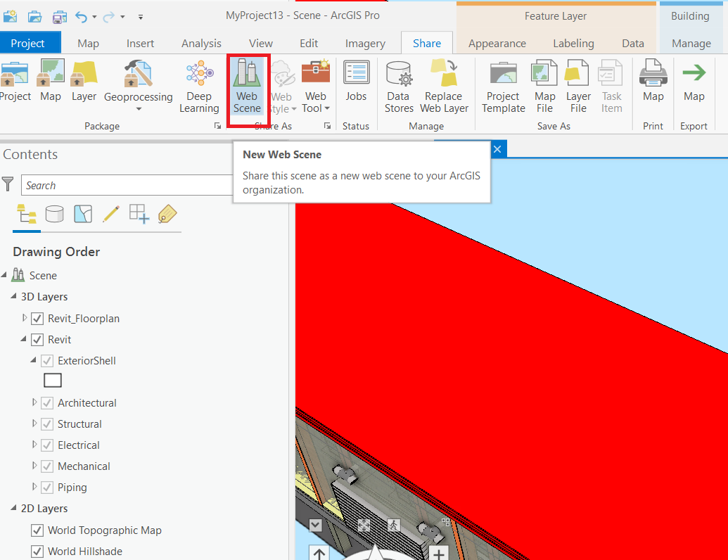Open the Geoprocessing package tool

(x=138, y=84)
